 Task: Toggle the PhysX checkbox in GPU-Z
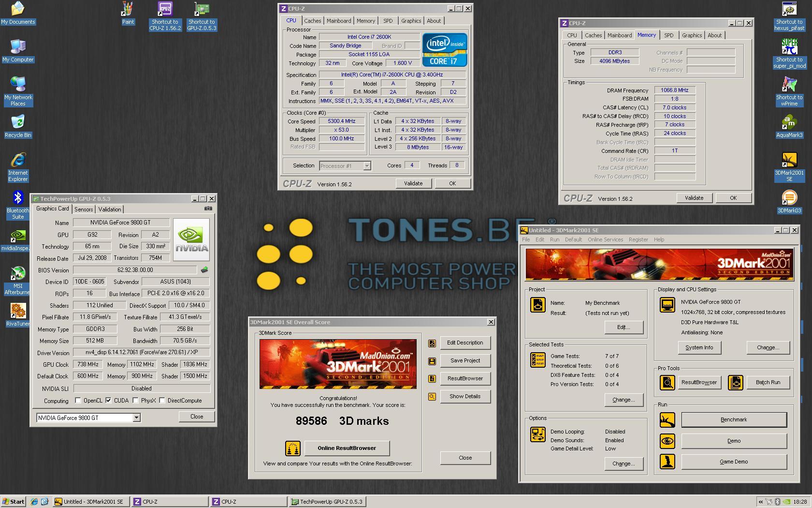point(135,401)
